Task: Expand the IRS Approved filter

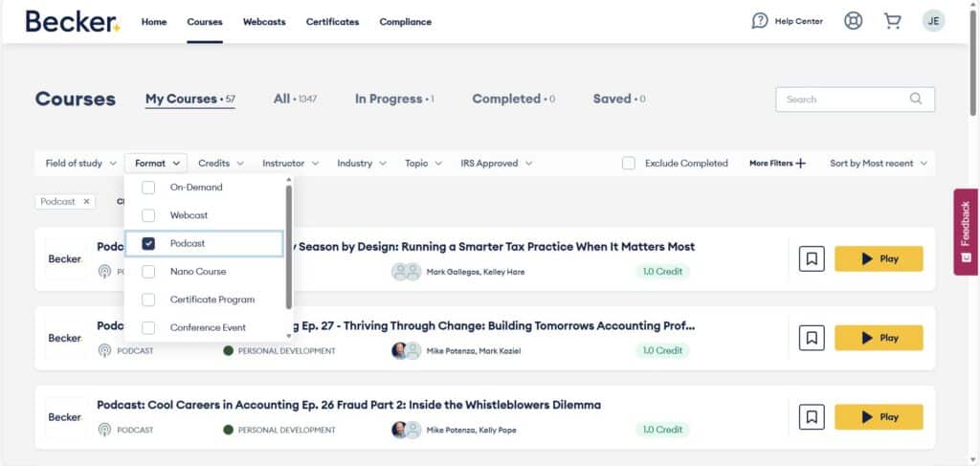Action: (496, 164)
